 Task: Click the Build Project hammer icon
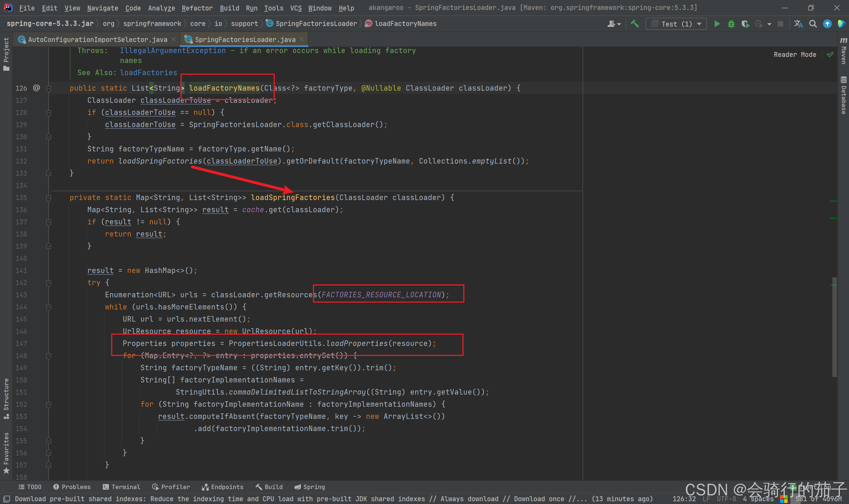tap(635, 24)
